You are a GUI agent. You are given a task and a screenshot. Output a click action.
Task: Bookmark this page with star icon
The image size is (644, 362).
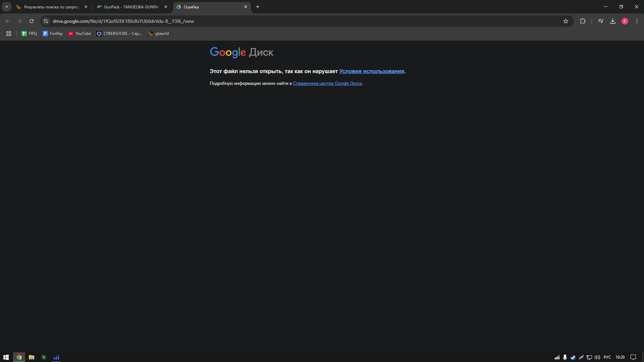[x=566, y=21]
